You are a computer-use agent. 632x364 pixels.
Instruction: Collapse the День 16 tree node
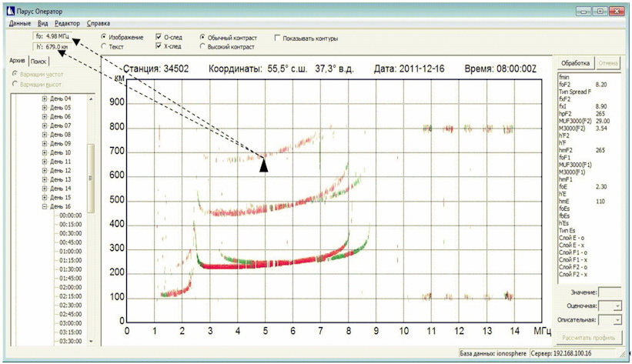click(45, 206)
